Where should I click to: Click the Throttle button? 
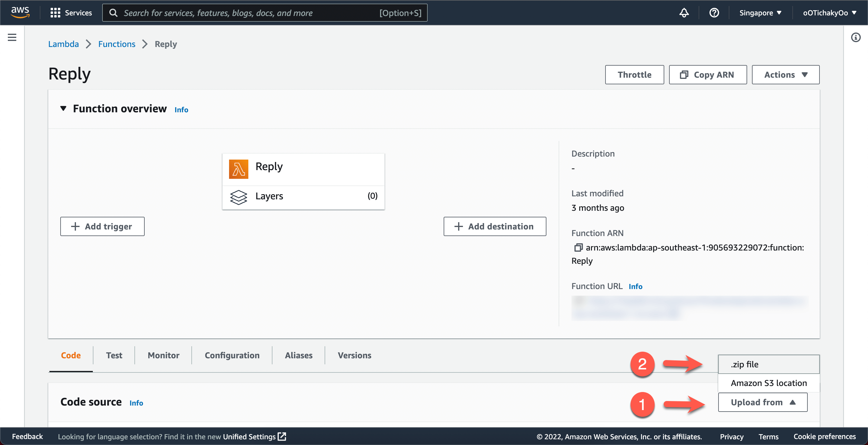(634, 74)
